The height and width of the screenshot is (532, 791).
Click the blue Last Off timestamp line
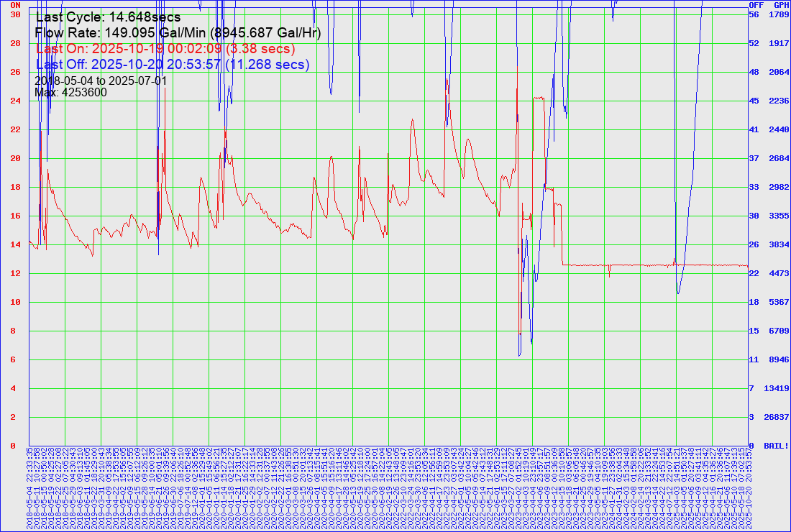[x=173, y=65]
